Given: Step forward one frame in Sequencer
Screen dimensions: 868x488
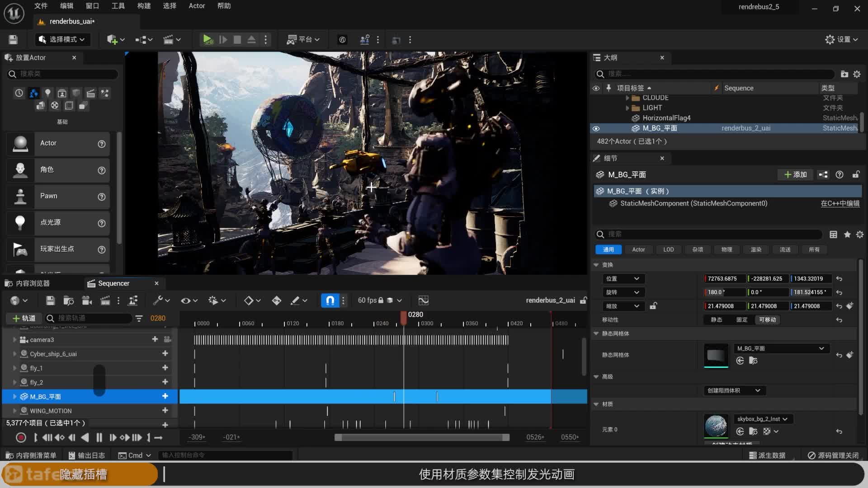Looking at the screenshot, I should pyautogui.click(x=113, y=437).
